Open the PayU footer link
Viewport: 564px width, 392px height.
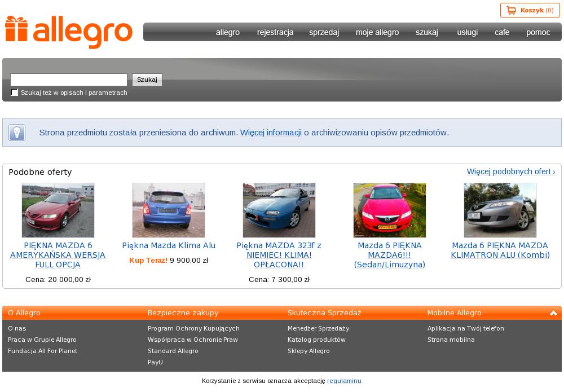(156, 362)
